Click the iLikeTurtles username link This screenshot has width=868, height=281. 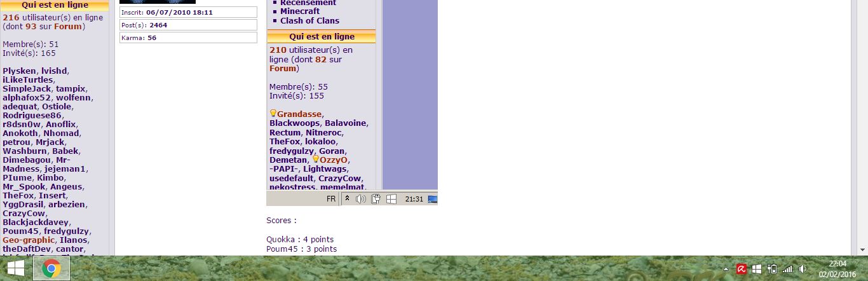click(27, 79)
